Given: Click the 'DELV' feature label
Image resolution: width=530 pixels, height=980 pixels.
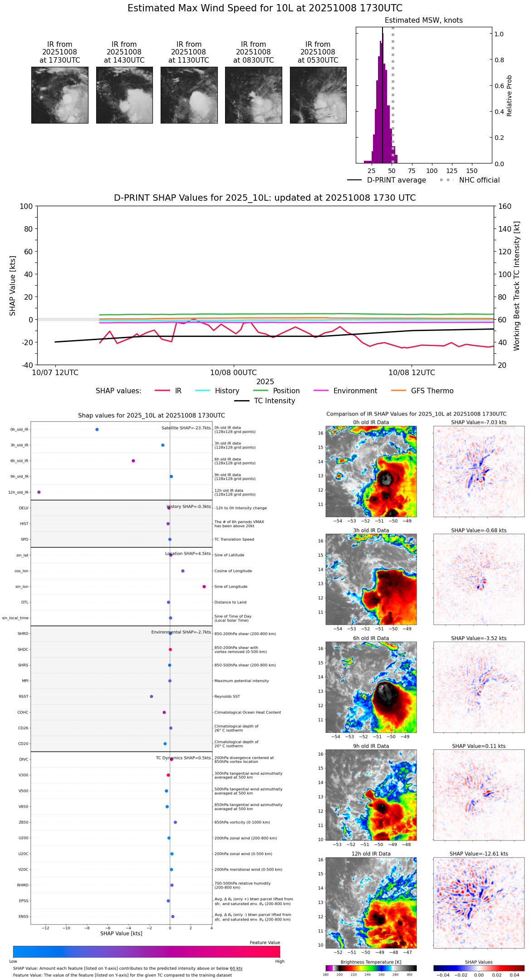Looking at the screenshot, I should [x=24, y=508].
